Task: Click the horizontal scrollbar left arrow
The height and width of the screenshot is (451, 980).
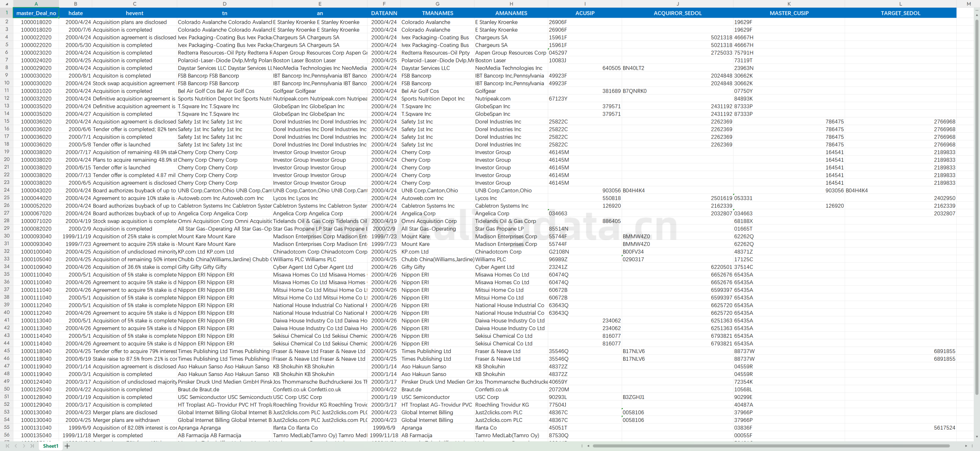Action: tap(588, 446)
